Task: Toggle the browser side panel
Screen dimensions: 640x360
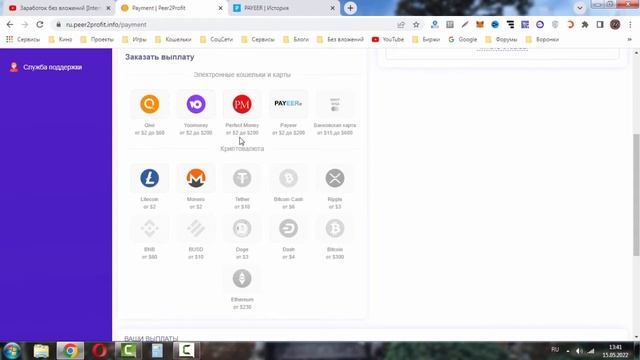Action: coord(600,24)
